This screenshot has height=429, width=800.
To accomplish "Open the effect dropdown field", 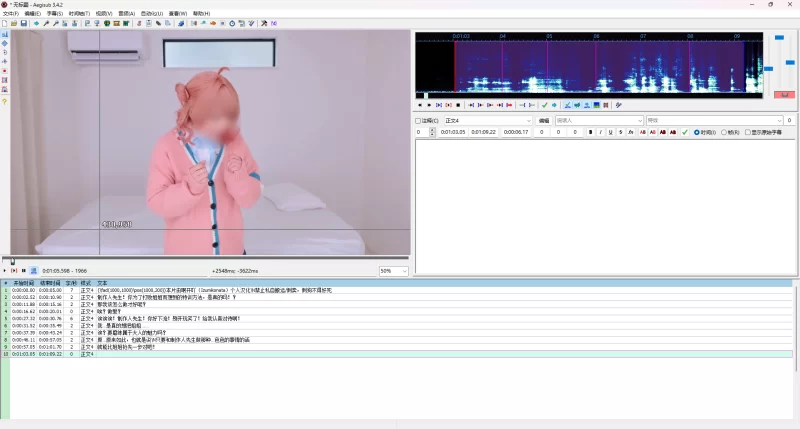I will (x=714, y=121).
